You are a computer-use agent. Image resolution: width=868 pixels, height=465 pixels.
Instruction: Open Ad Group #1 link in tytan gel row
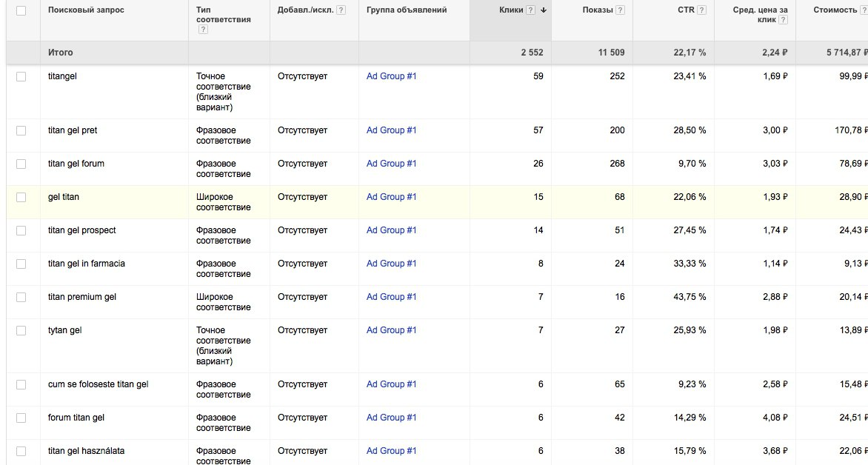[x=391, y=330]
